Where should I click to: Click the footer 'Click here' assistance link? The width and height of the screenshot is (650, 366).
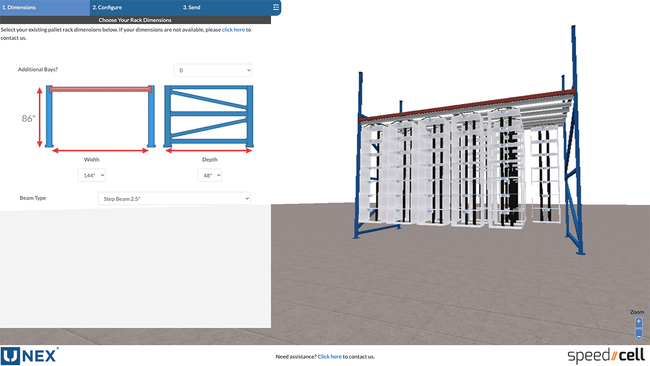pos(330,356)
